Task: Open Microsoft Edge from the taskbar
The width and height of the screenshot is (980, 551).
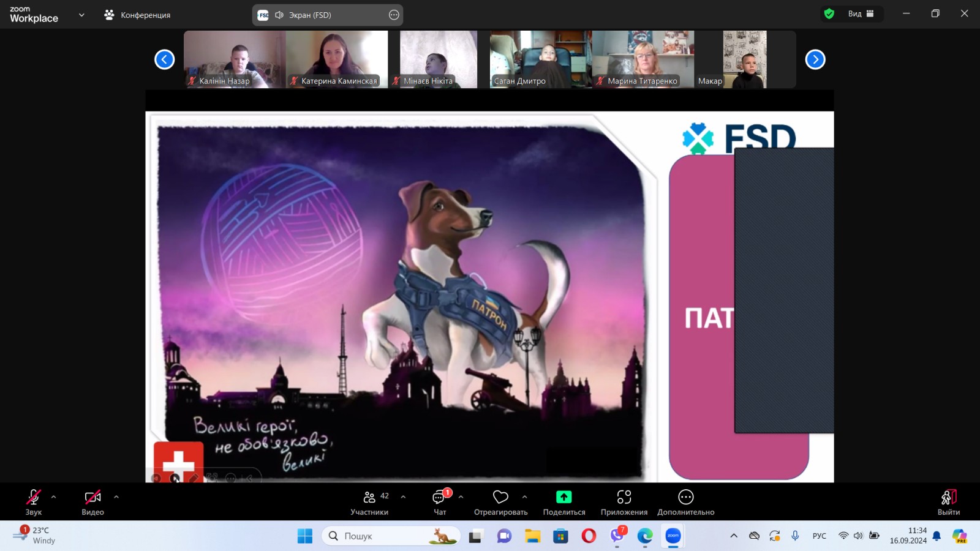Action: (645, 536)
